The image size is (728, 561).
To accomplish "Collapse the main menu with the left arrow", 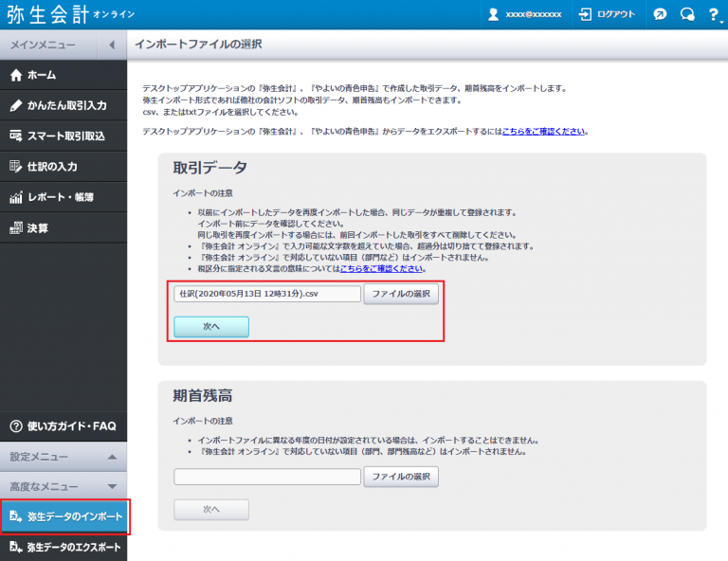I will tap(112, 45).
